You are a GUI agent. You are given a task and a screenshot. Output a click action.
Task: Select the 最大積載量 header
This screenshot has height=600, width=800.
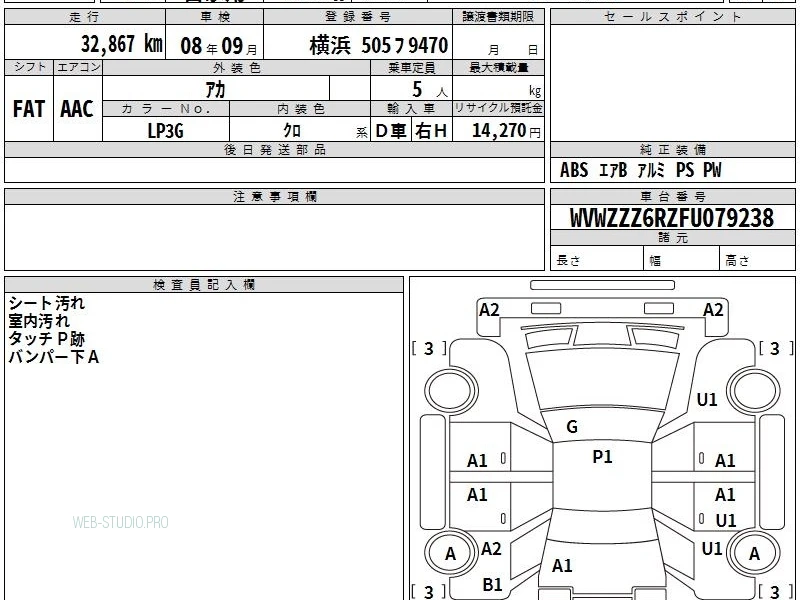(x=498, y=68)
